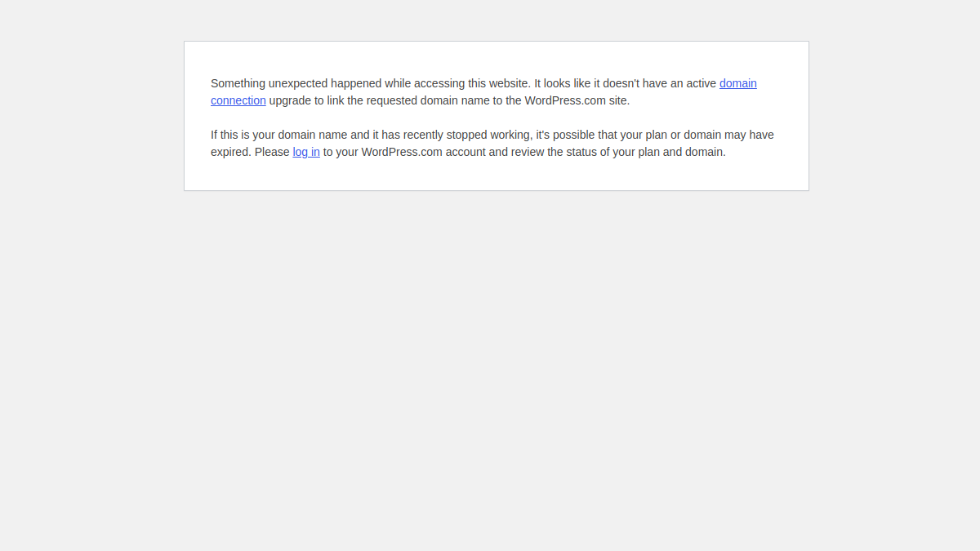Click the text "If this is your domain name"
This screenshot has height=551, width=980.
(x=278, y=135)
